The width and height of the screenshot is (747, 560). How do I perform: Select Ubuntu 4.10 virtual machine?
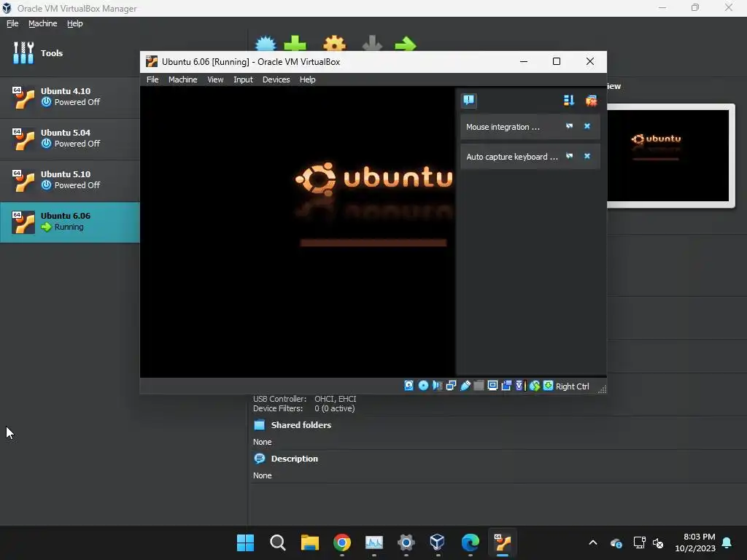click(x=70, y=97)
